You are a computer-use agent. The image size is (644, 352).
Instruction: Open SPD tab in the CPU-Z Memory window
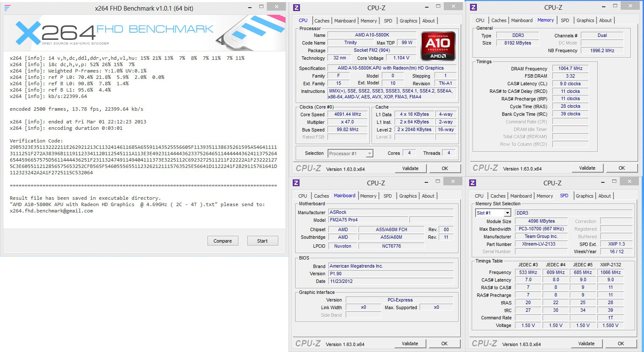[x=565, y=20]
